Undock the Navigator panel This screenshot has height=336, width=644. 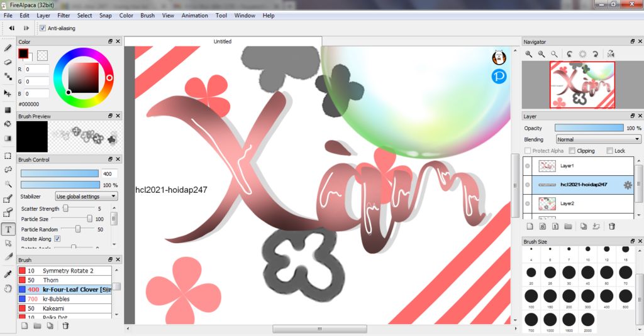point(633,41)
